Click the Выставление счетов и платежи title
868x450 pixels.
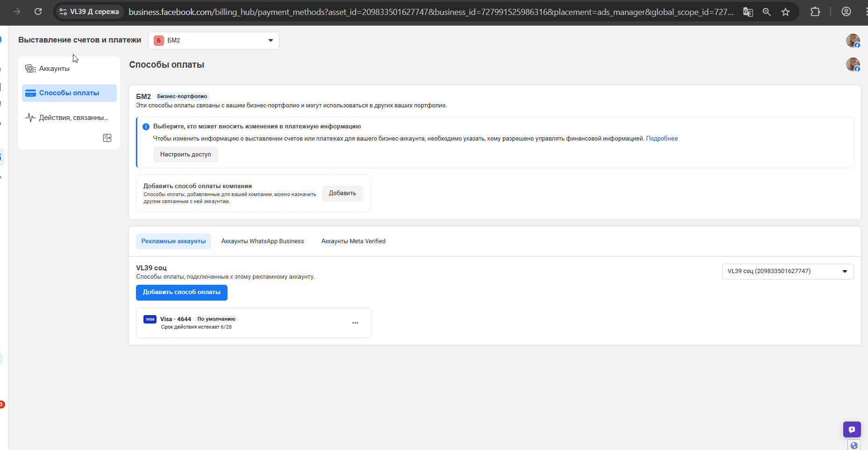tap(79, 40)
